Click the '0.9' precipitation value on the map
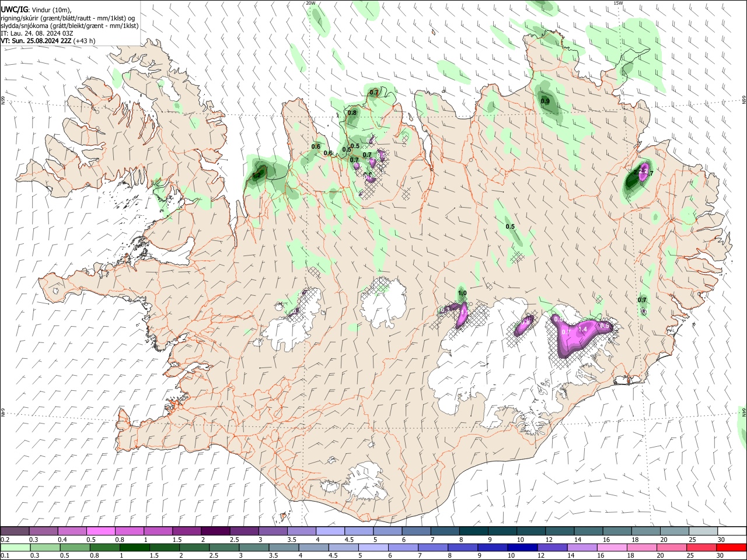 point(545,101)
